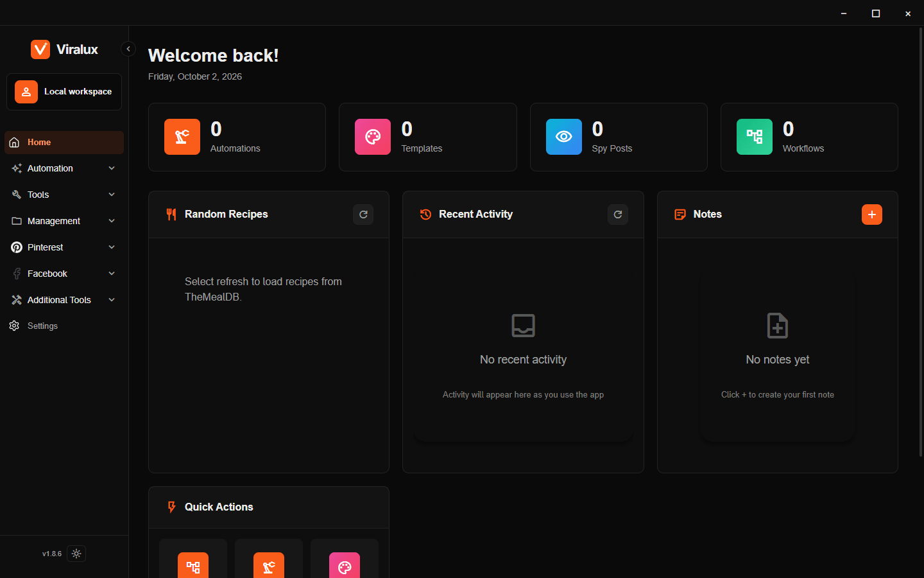Open the Local workspace switcher
The width and height of the screenshot is (924, 578).
tap(64, 92)
